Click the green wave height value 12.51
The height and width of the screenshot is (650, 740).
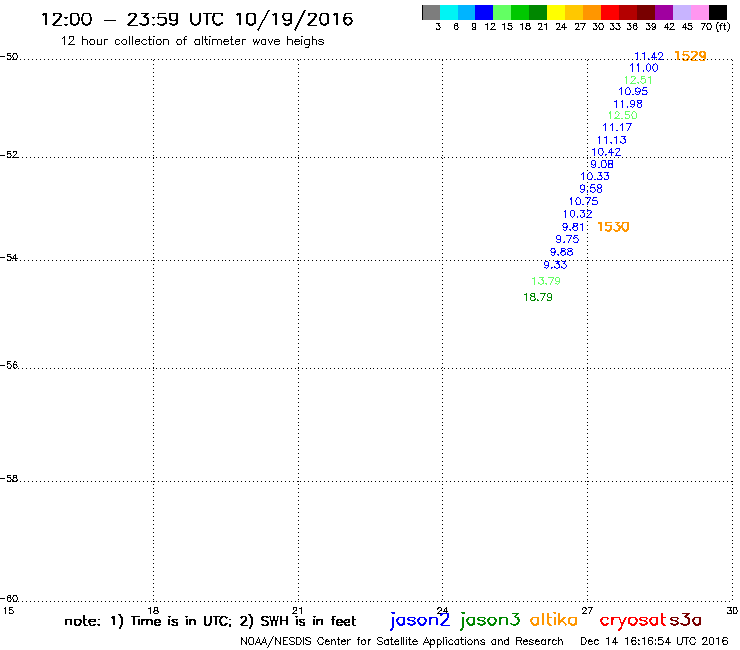(x=638, y=80)
